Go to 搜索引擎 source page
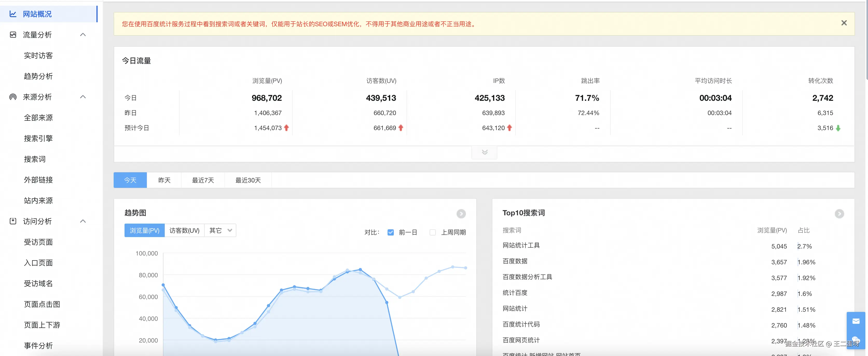Image resolution: width=868 pixels, height=356 pixels. (38, 138)
